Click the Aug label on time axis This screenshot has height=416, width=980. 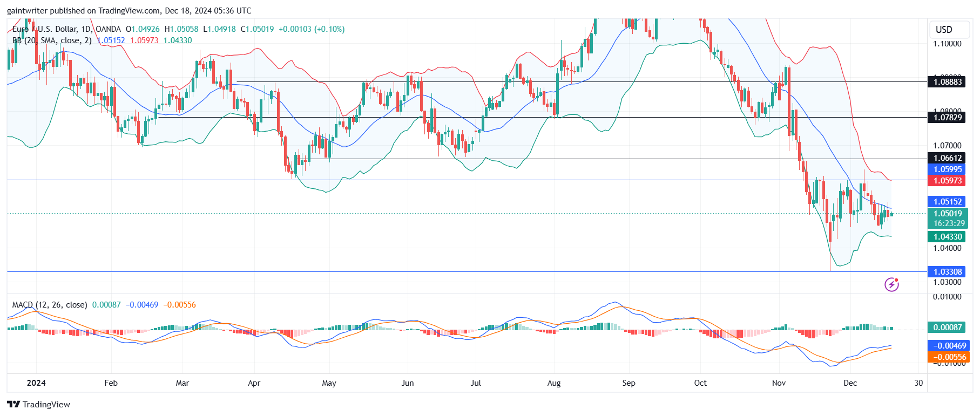(554, 383)
